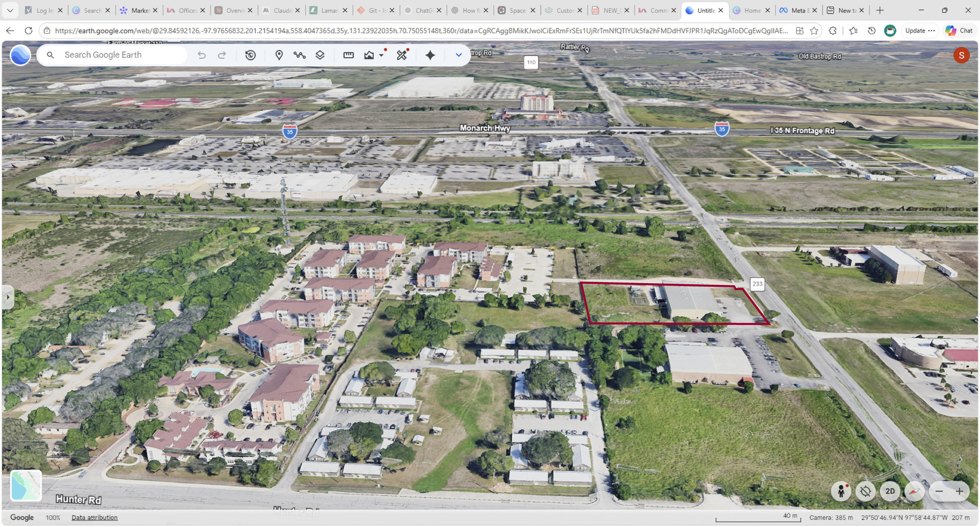The height and width of the screenshot is (527, 980).
Task: Switch the view to 2D
Action: click(890, 491)
